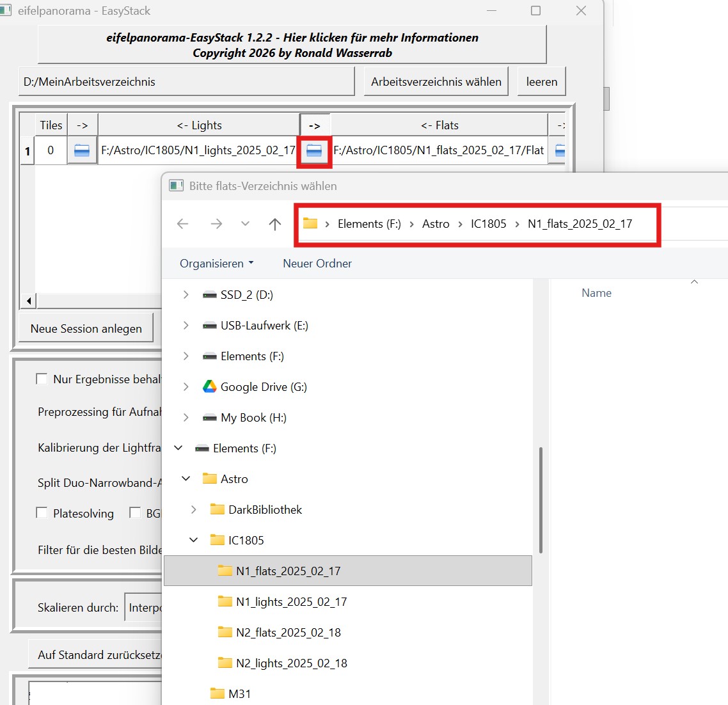
Task: Click the back arrow in file dialog
Action: coord(183,224)
